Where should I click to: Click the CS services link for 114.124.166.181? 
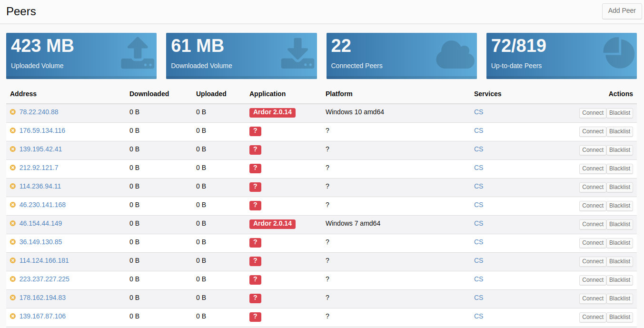click(x=478, y=260)
